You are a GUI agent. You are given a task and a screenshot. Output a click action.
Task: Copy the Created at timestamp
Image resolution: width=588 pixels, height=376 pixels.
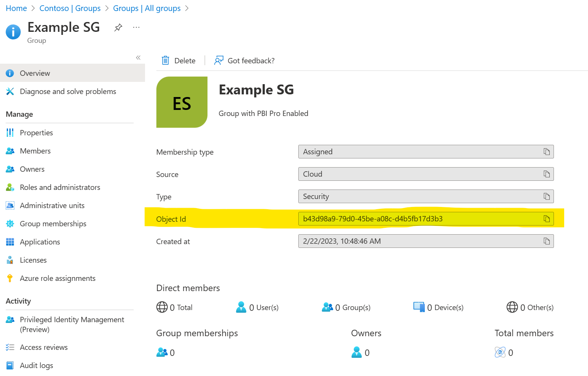pyautogui.click(x=546, y=241)
